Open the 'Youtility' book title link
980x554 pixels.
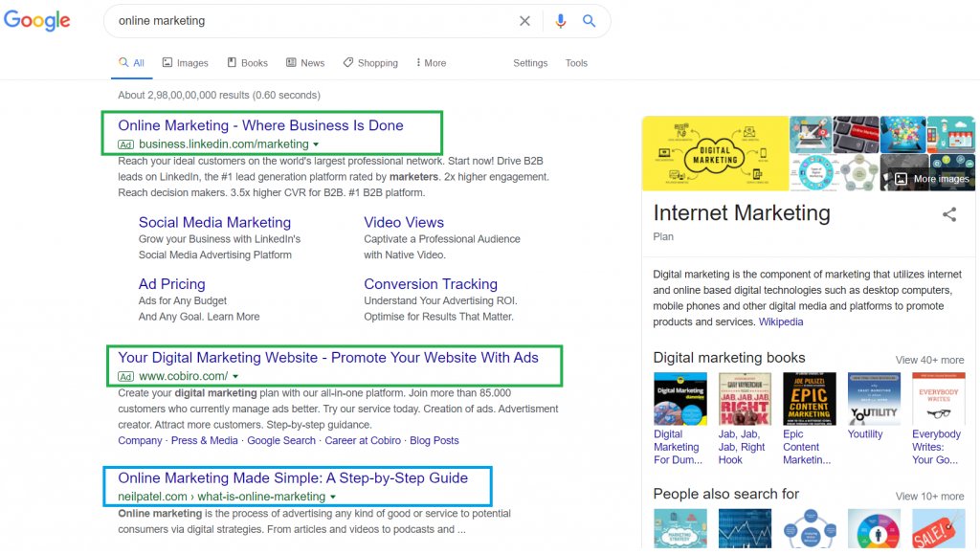[x=865, y=434]
